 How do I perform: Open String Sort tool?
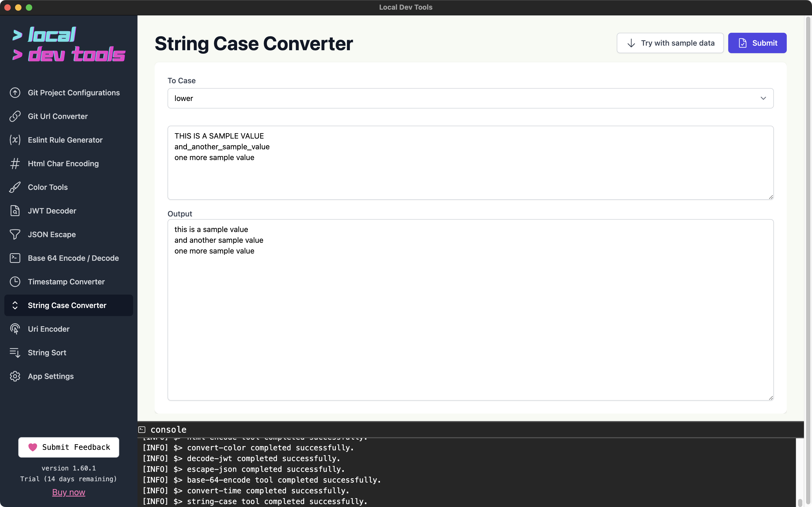coord(69,353)
